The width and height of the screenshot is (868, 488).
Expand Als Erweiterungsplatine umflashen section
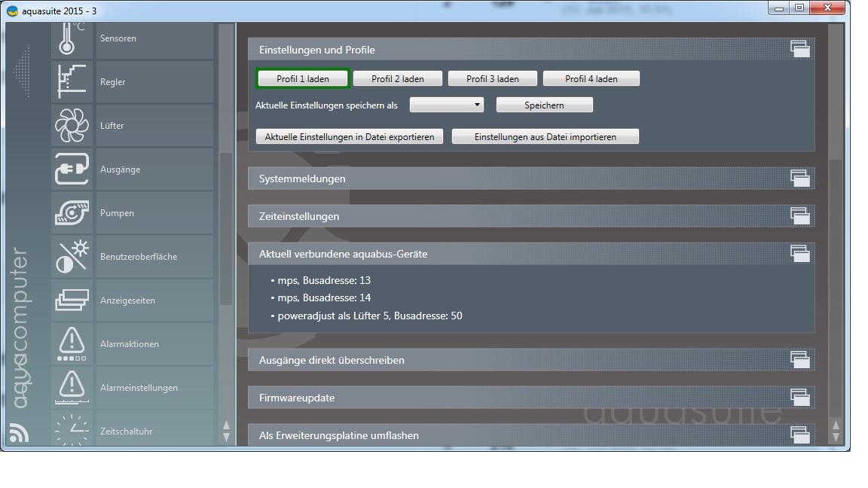[531, 435]
